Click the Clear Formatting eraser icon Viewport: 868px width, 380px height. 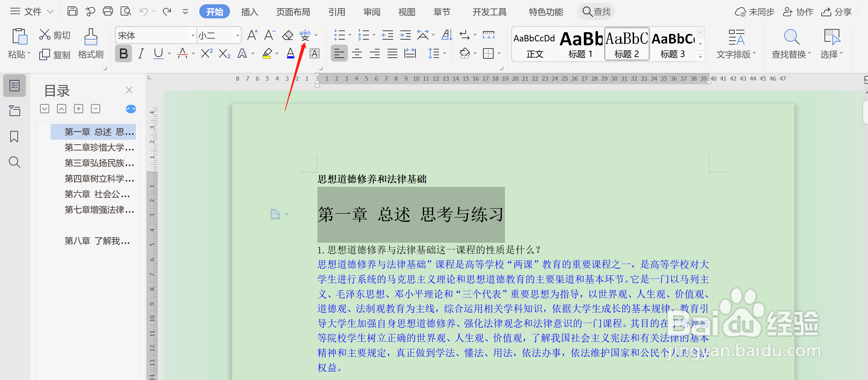[288, 35]
